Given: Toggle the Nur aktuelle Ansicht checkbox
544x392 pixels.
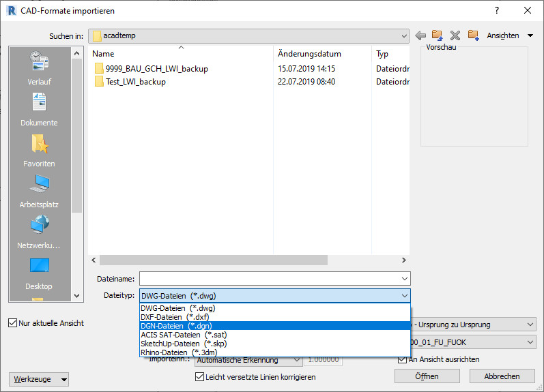Looking at the screenshot, I should tap(13, 322).
